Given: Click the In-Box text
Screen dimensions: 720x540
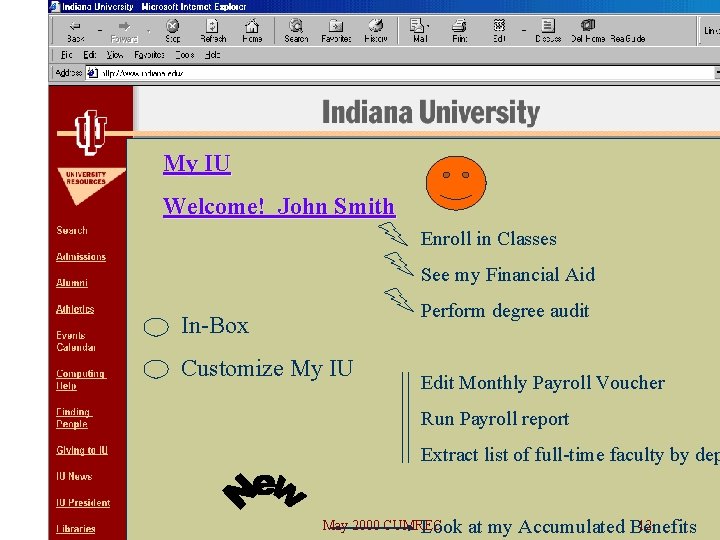Looking at the screenshot, I should tap(215, 326).
